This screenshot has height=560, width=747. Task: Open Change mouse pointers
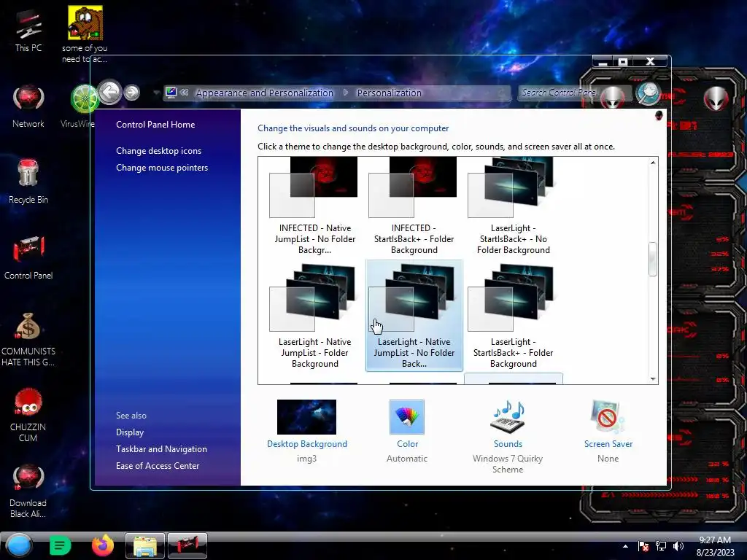coord(162,168)
